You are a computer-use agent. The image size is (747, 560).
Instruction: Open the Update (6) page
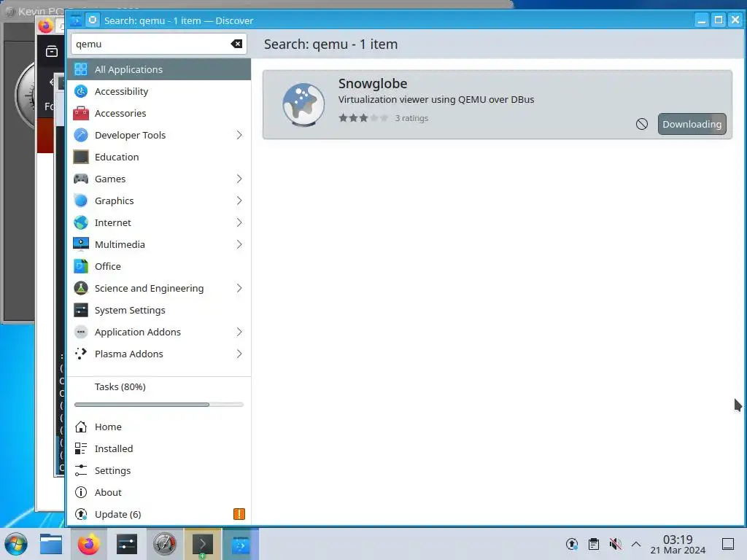(159, 514)
